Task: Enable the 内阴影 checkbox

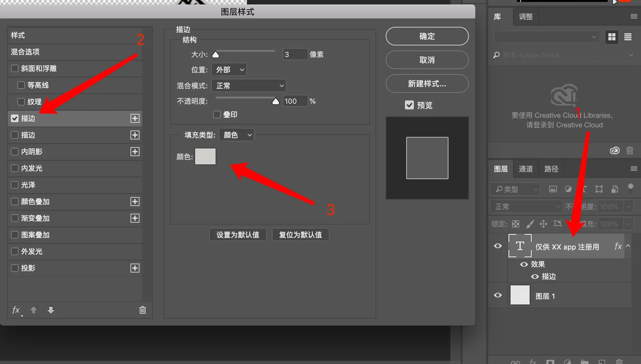Action: [15, 152]
